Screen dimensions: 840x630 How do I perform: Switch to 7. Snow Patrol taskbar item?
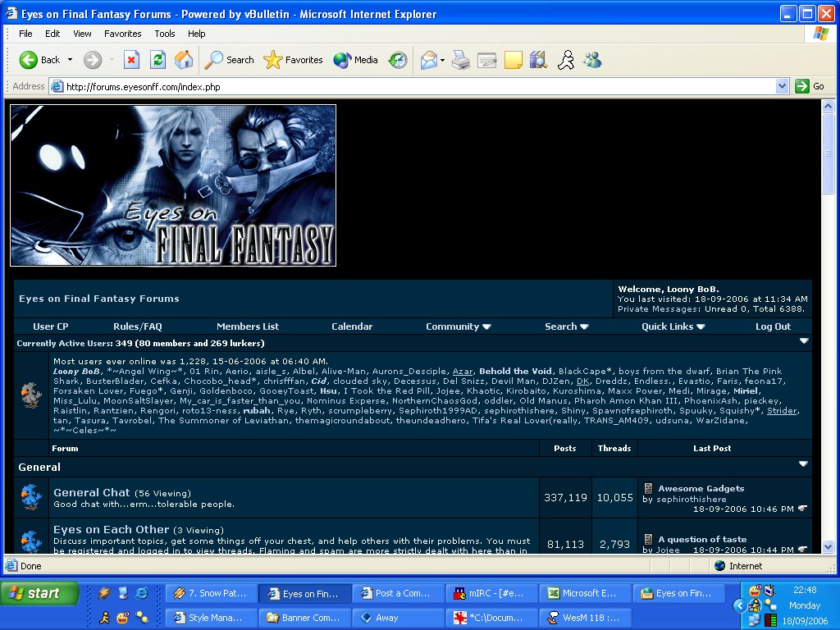tap(212, 593)
